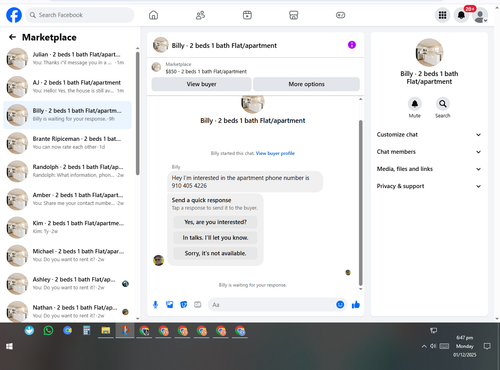The image size is (500, 370).
Task: Open the Julian conversation
Action: click(x=67, y=58)
